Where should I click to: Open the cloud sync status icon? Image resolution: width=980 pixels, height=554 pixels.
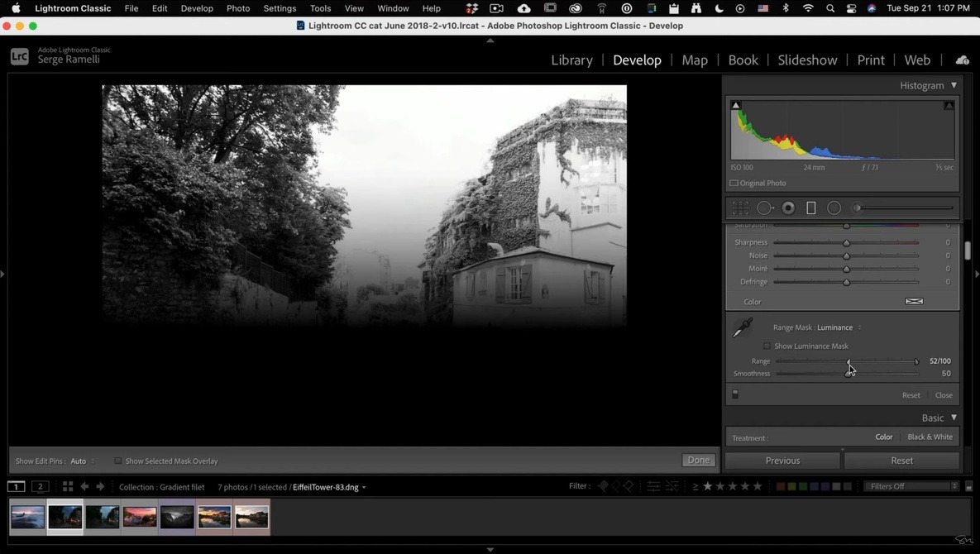tap(963, 60)
